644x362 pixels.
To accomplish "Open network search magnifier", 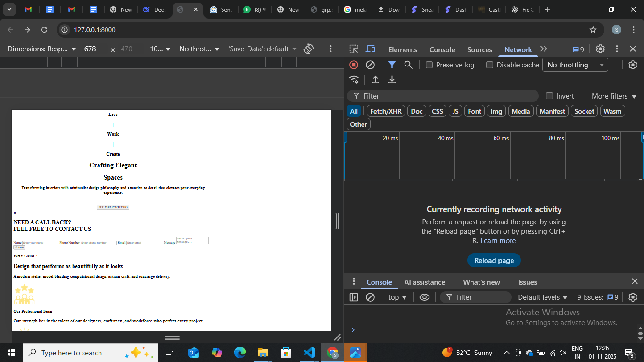I will (x=408, y=65).
